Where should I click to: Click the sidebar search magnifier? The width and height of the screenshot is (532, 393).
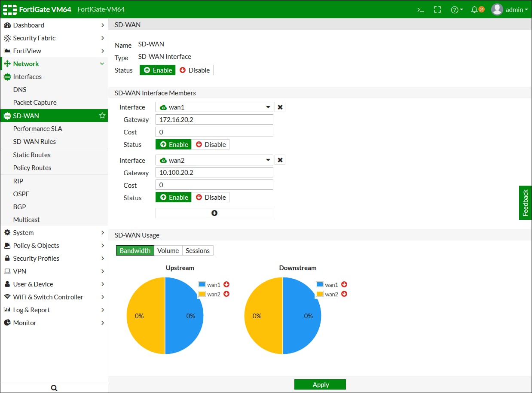[x=54, y=388]
